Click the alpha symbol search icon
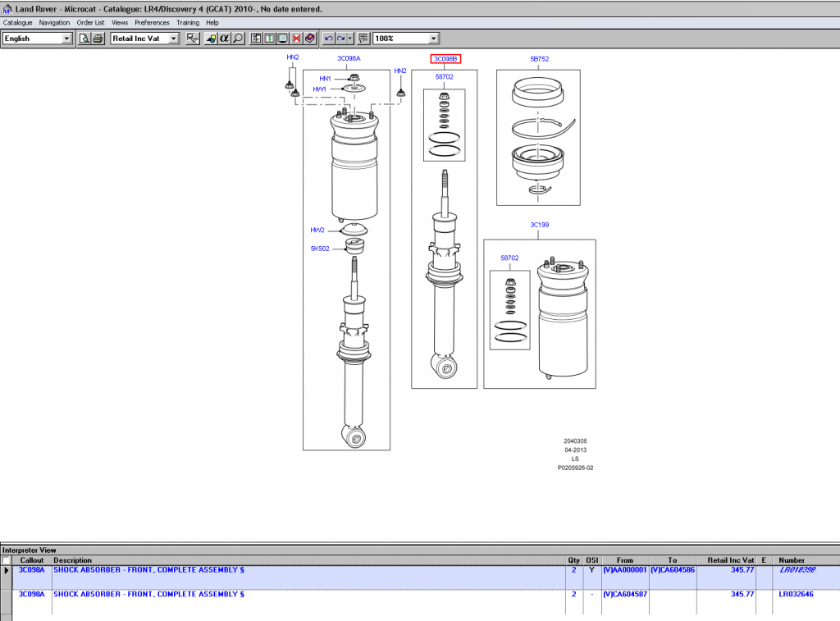Viewport: 840px width, 621px height. (x=225, y=39)
